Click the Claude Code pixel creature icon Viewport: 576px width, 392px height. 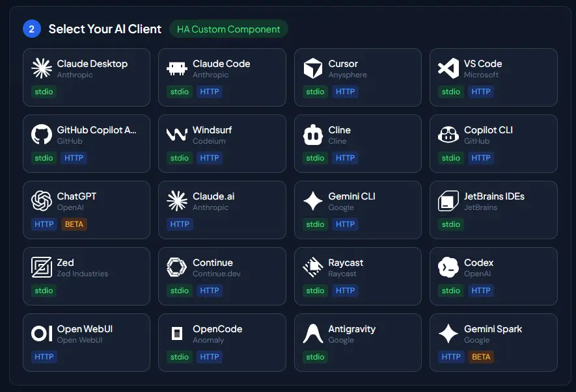click(177, 68)
